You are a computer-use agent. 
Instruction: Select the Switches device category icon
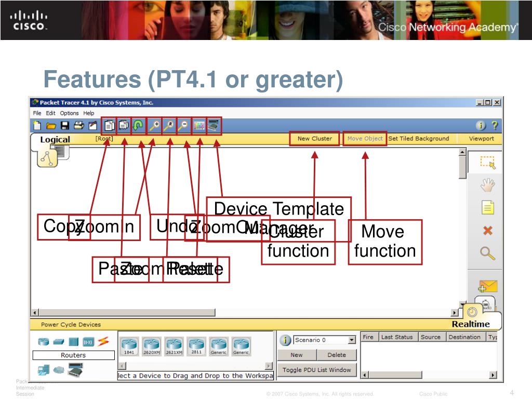pyautogui.click(x=59, y=342)
